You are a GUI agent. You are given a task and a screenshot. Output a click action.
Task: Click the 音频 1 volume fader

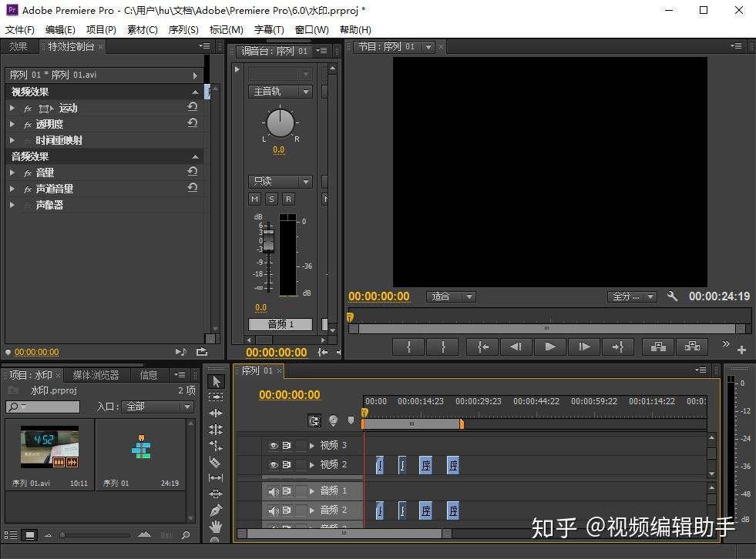point(268,240)
